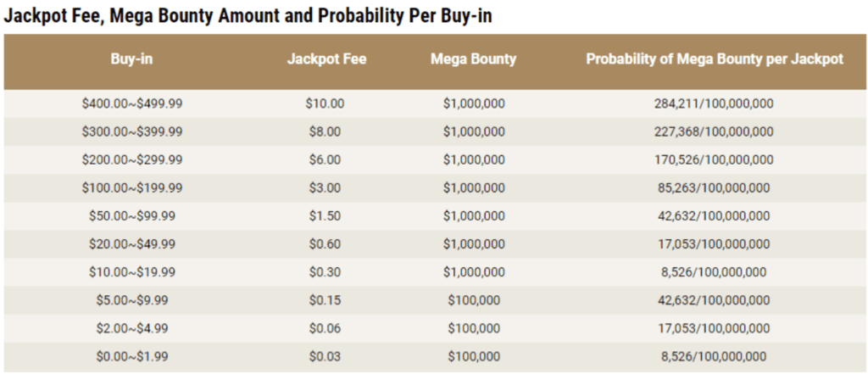Click the table title heading text
The height and width of the screenshot is (374, 868).
point(248,16)
